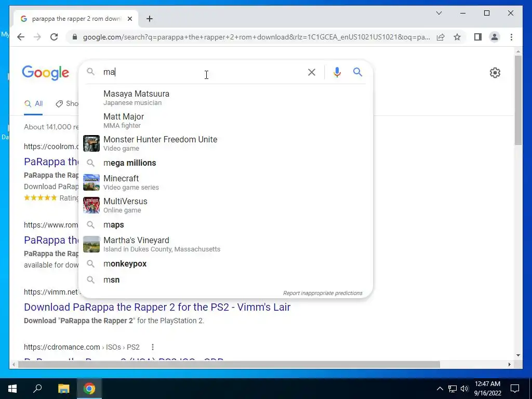Start voice search with microphone
Viewport: 532px width, 399px height.
click(337, 72)
